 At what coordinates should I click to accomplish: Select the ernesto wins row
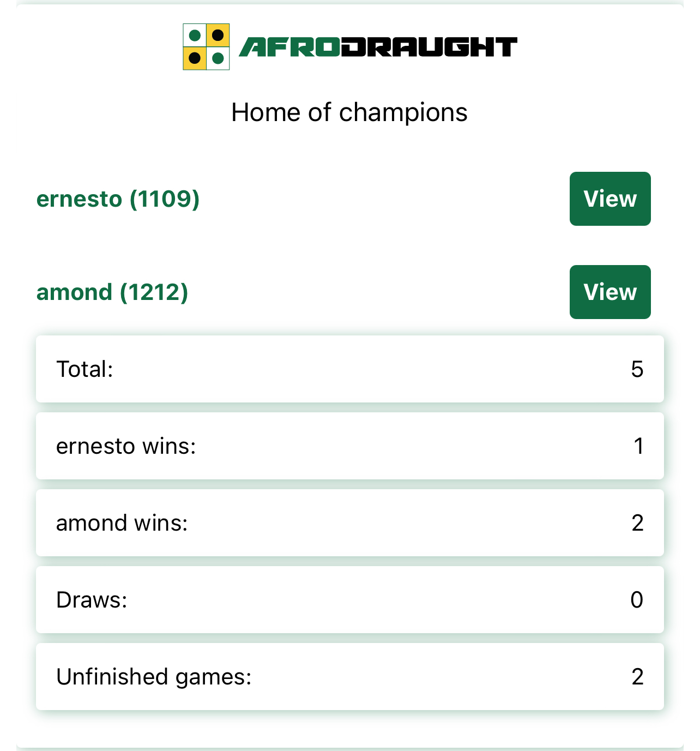(350, 446)
